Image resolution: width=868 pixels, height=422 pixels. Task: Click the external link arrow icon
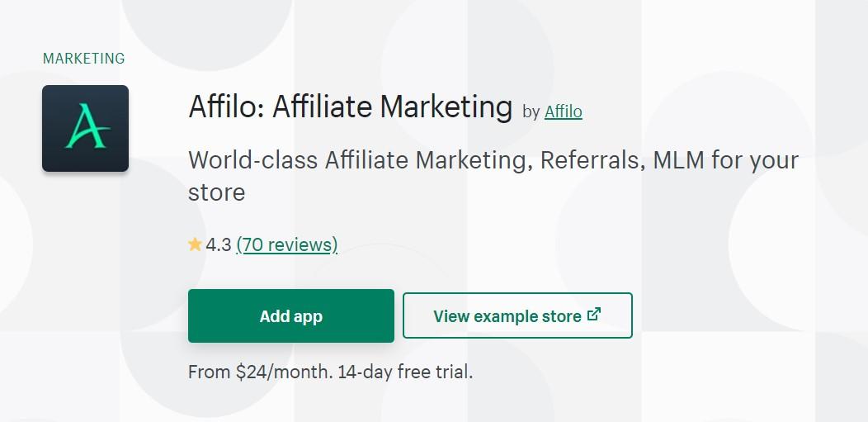(x=594, y=315)
